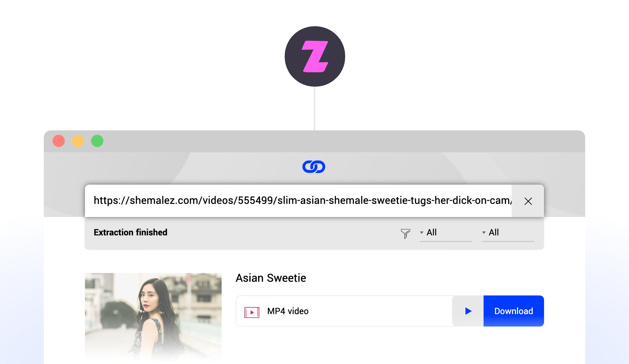Clear the URL with the X icon
This screenshot has height=364, width=629.
528,201
